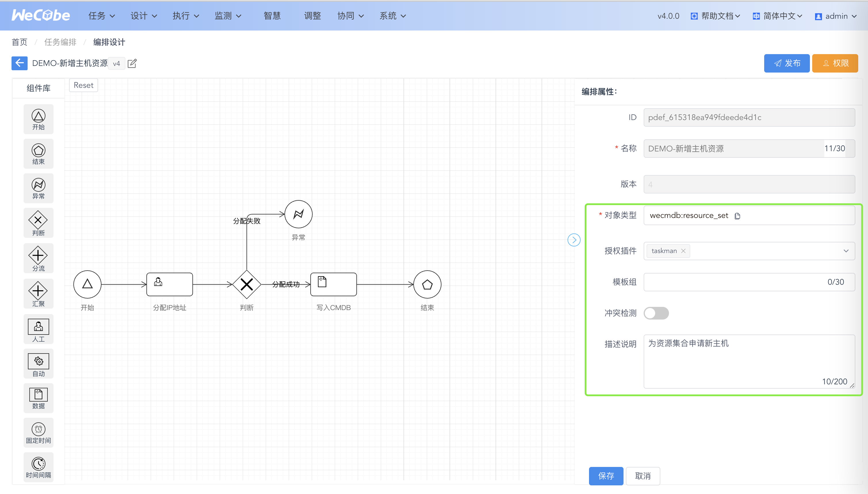Click the 写入CMDB data node on canvas
The width and height of the screenshot is (868, 494).
[x=334, y=284]
